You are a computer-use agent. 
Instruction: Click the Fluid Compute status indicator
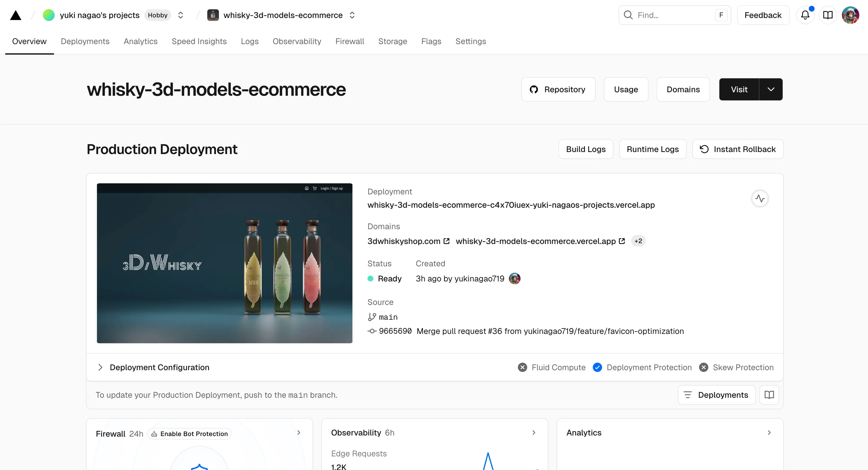point(522,367)
